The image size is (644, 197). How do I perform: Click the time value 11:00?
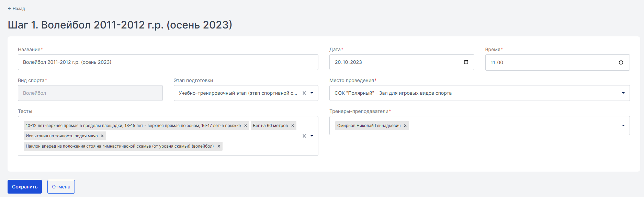tap(497, 62)
